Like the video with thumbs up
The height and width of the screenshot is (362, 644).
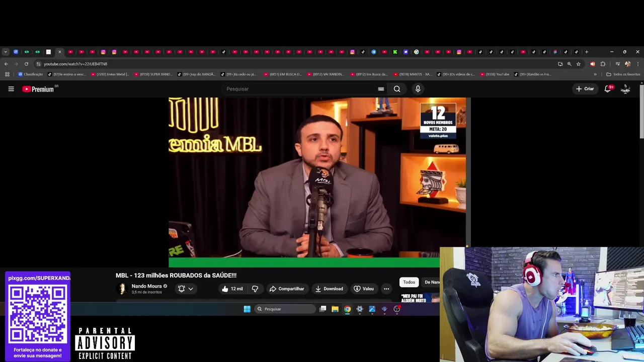tap(232, 289)
